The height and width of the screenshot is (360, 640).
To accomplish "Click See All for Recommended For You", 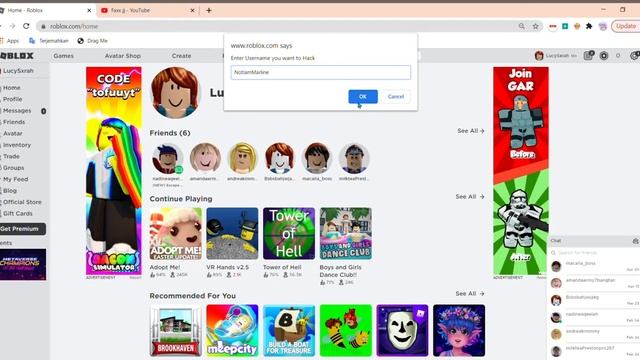I will pos(470,294).
